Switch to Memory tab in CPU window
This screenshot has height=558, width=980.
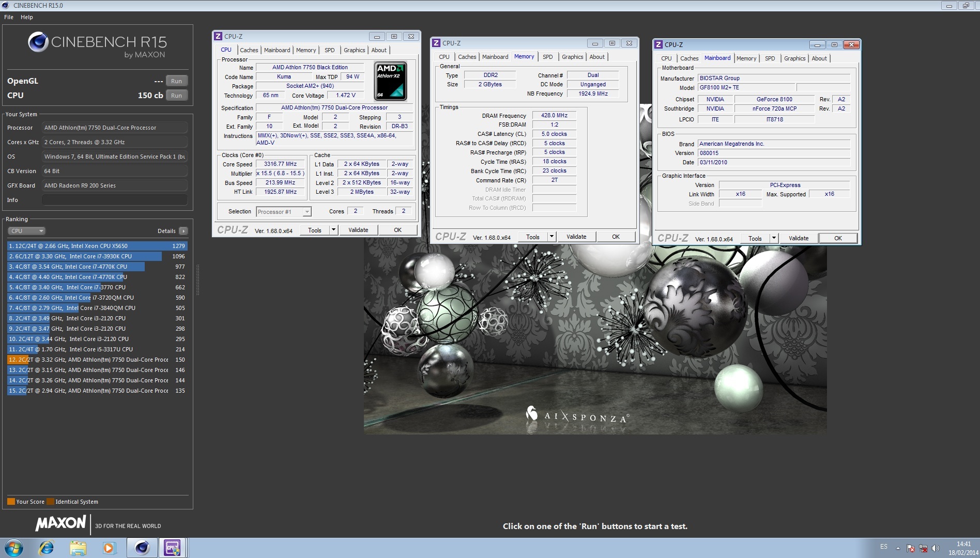306,50
